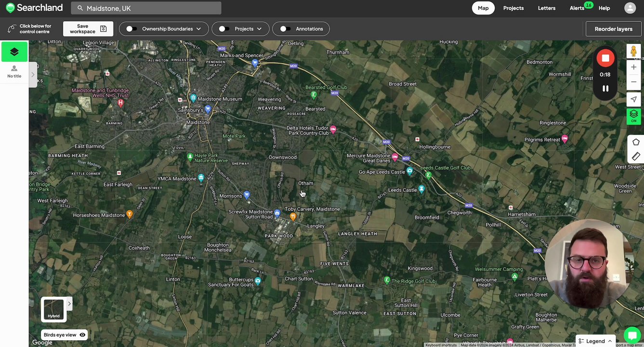Click the Hayle Park Nature Reserve marker

[190, 157]
